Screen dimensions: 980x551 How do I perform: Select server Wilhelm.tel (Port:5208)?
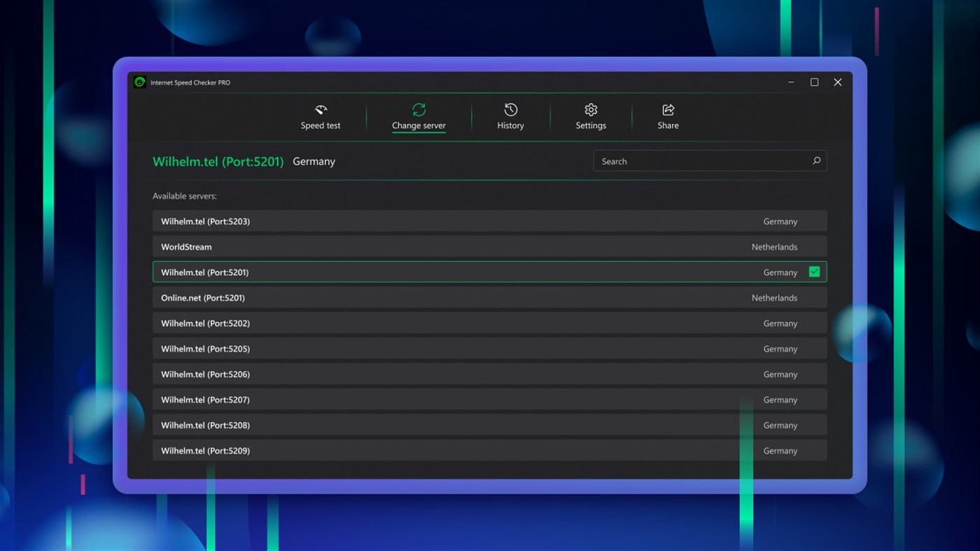(490, 425)
